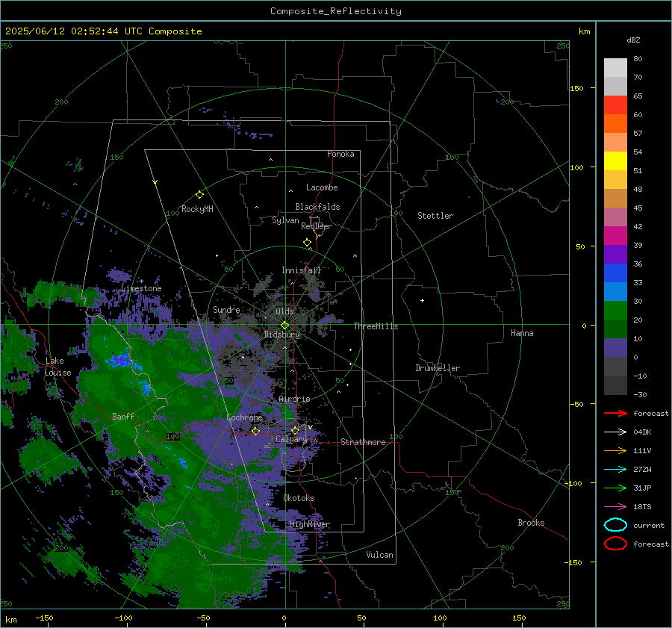
Task: Click the Stettler city label
Action: pos(435,216)
